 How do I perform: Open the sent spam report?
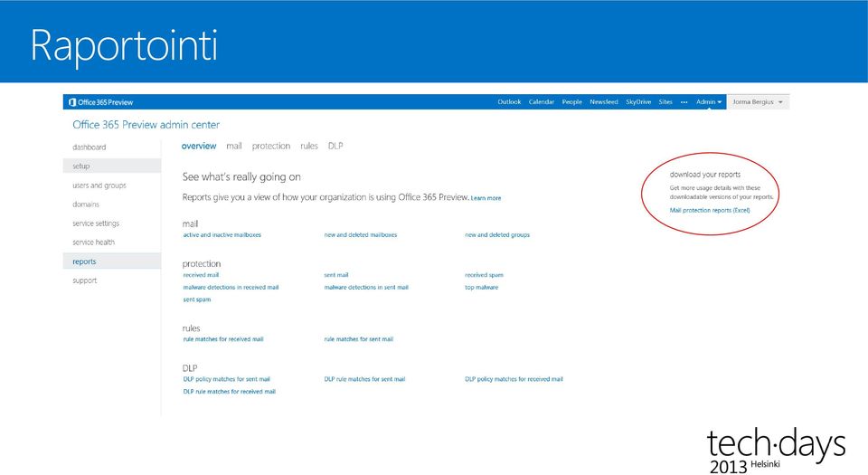[196, 299]
